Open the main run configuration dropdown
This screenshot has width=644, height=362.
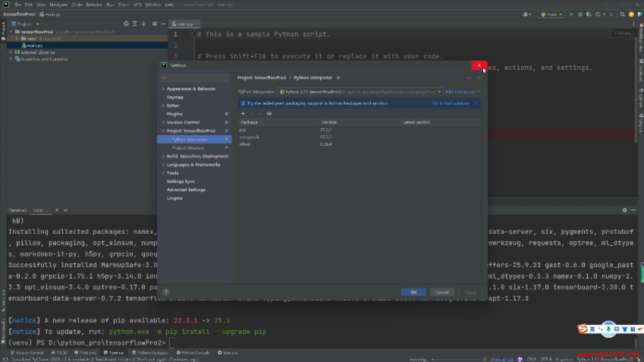point(552,14)
